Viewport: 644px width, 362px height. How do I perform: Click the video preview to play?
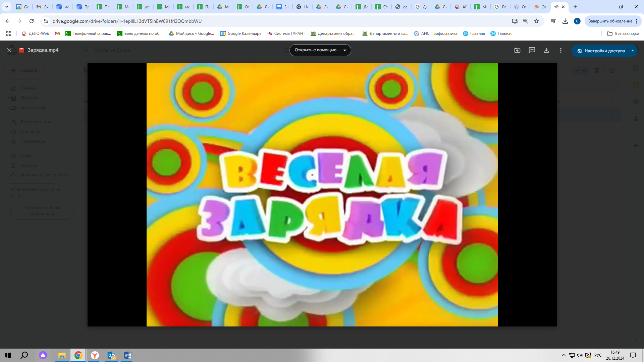[322, 194]
